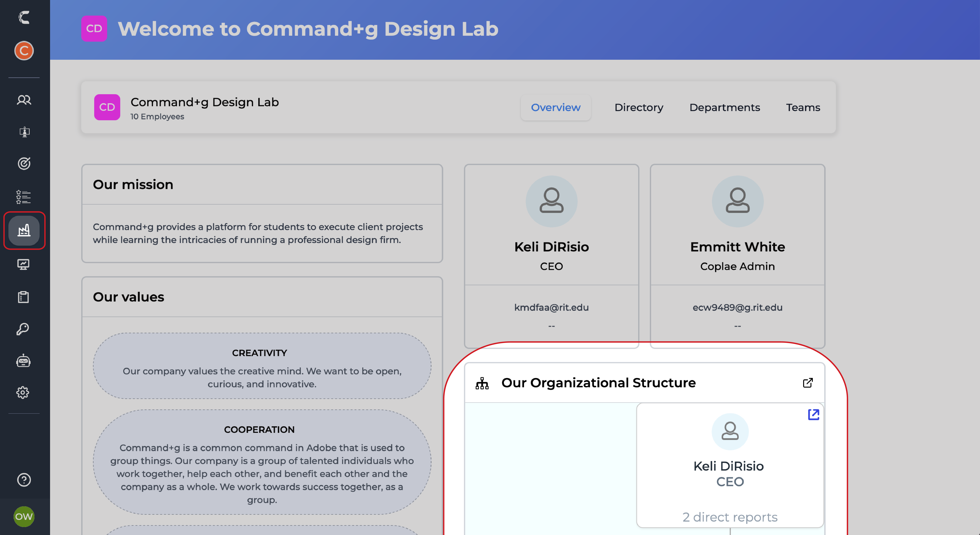This screenshot has width=980, height=535.
Task: Open the key sidebar icon
Action: 23,329
